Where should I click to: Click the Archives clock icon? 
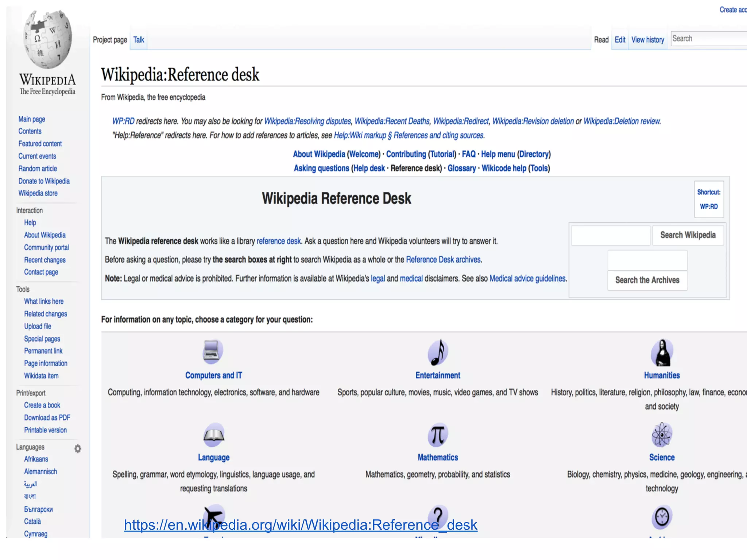(661, 517)
